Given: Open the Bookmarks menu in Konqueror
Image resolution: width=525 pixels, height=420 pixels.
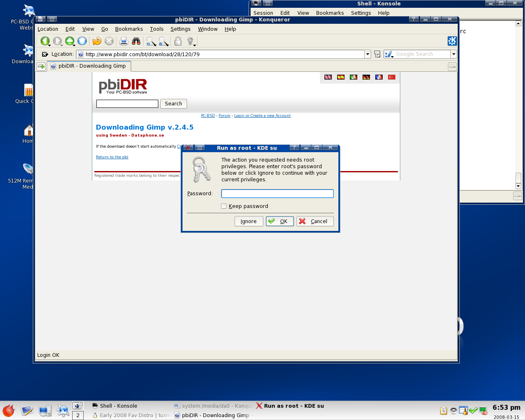Looking at the screenshot, I should tap(129, 29).
